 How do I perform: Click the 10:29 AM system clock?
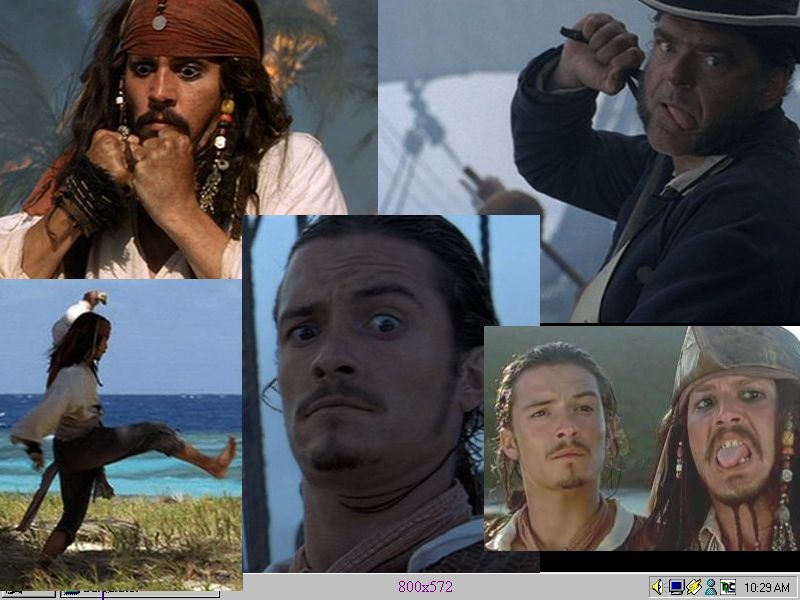click(767, 587)
